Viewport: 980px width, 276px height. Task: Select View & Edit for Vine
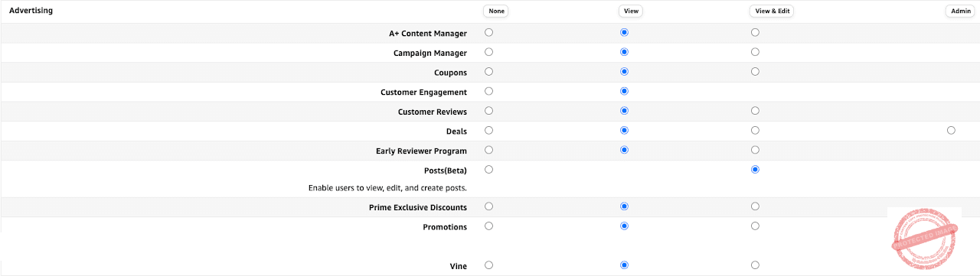tap(755, 265)
